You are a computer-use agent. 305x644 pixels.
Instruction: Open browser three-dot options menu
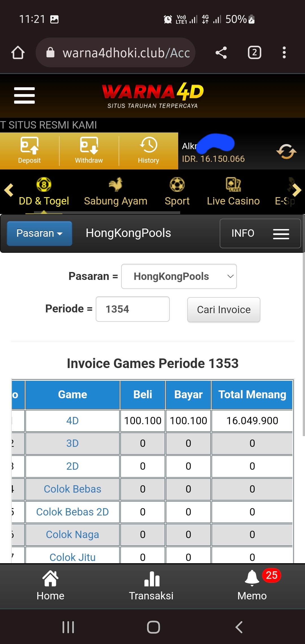(x=284, y=53)
